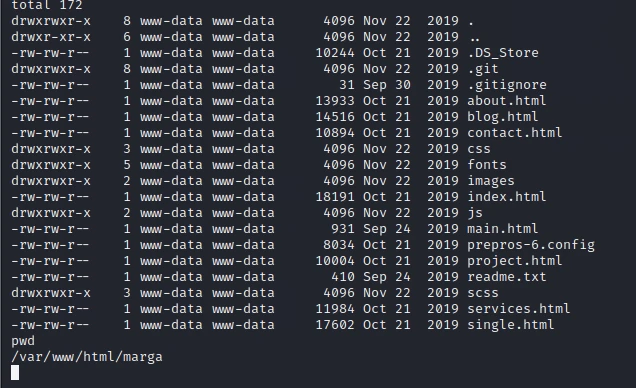The height and width of the screenshot is (388, 636).
Task: Select contact.html in the listing
Action: pos(515,133)
